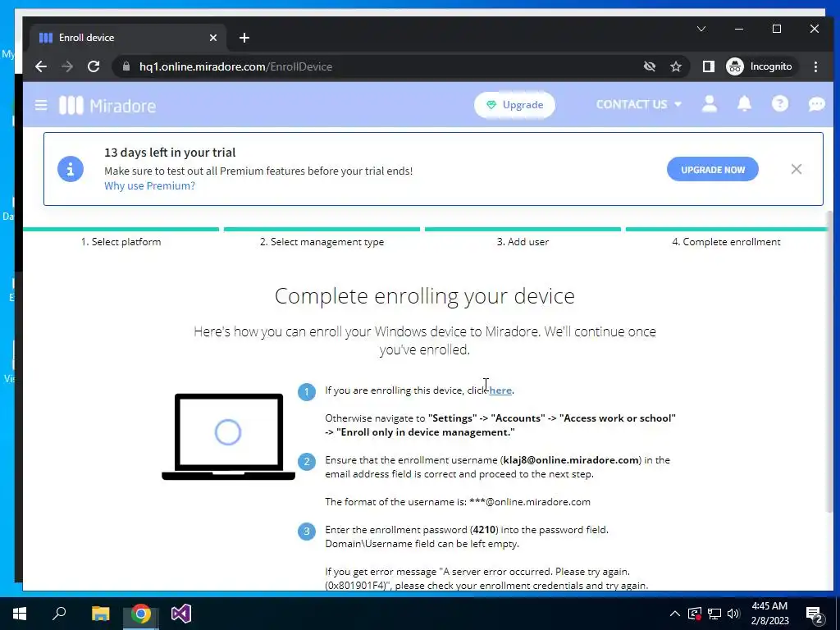Click the address bar URL
The width and height of the screenshot is (840, 630).
click(235, 66)
